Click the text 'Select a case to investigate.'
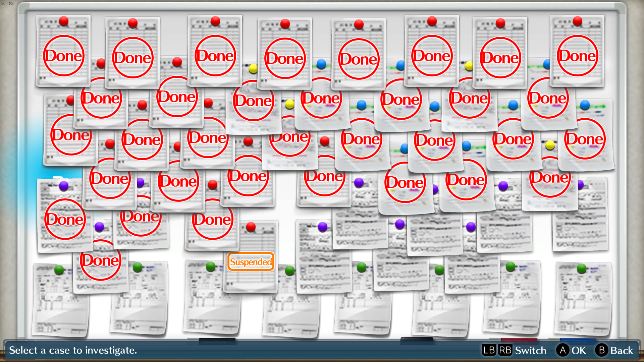 (73, 350)
